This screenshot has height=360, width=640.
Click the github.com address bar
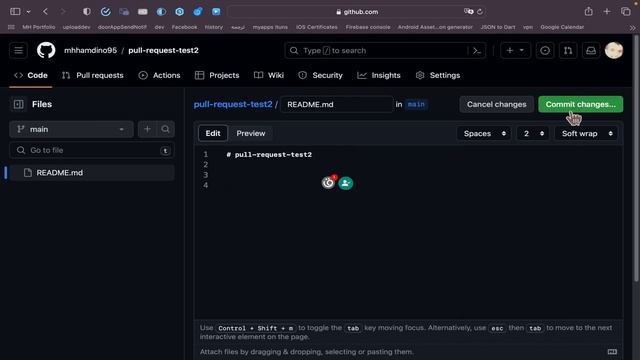[357, 12]
